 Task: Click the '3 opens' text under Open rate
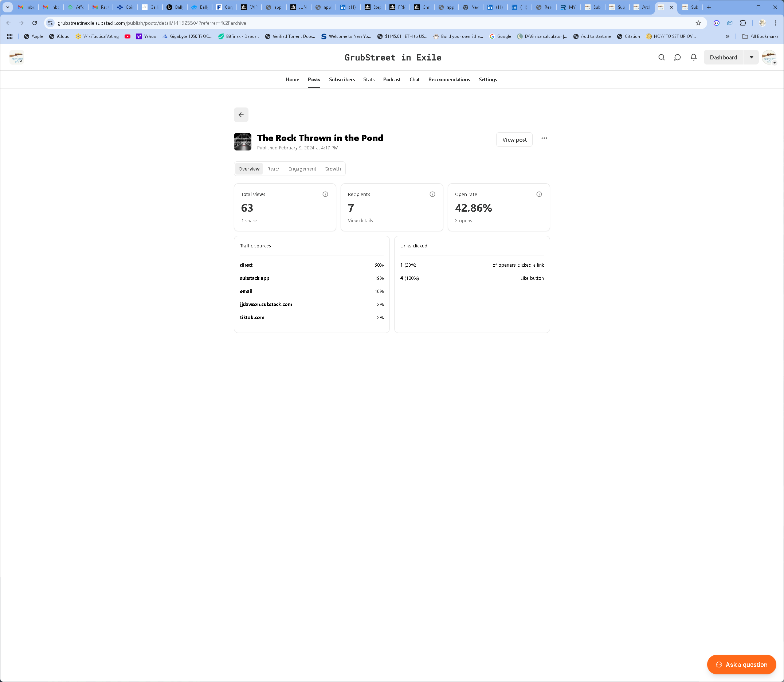point(463,220)
